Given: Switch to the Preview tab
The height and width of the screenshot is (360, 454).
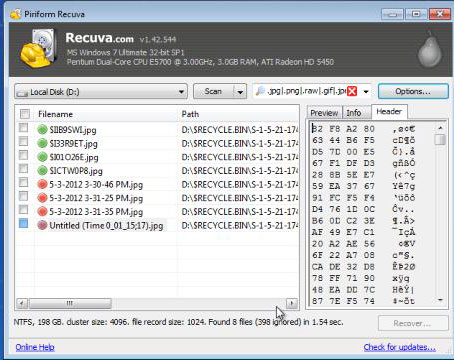Looking at the screenshot, I should pos(324,113).
